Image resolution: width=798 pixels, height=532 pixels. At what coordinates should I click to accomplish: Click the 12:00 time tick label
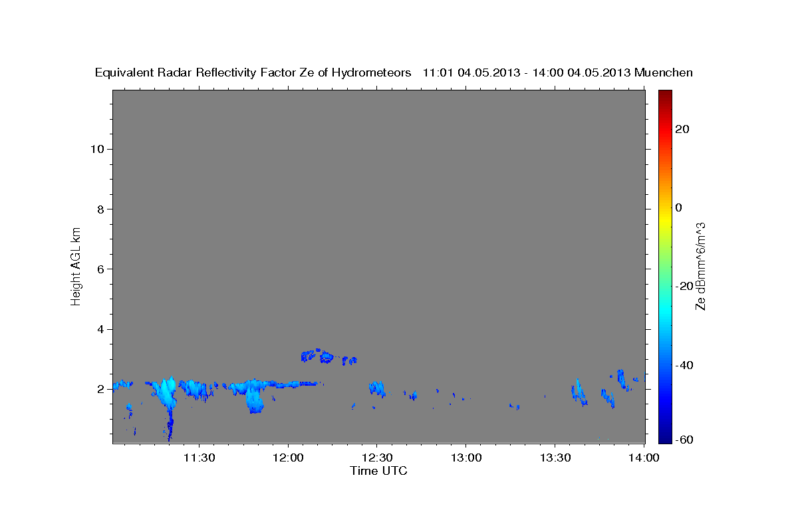(288, 458)
